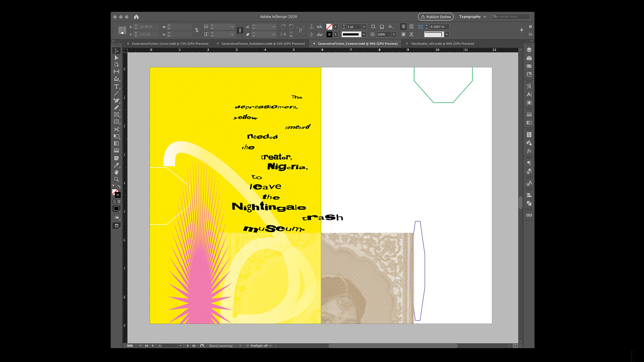Go to next page arrow
644x362 pixels.
[x=188, y=346]
